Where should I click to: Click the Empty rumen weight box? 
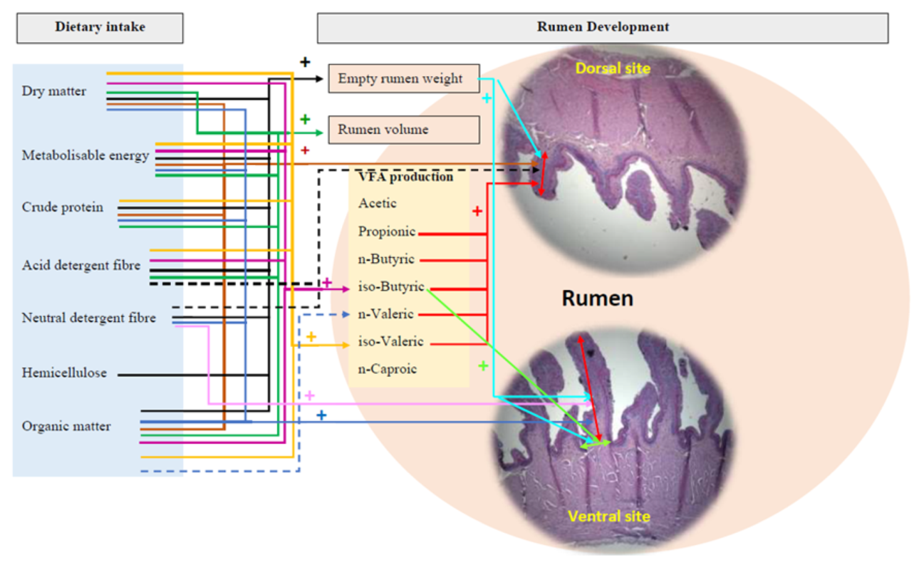pos(403,79)
